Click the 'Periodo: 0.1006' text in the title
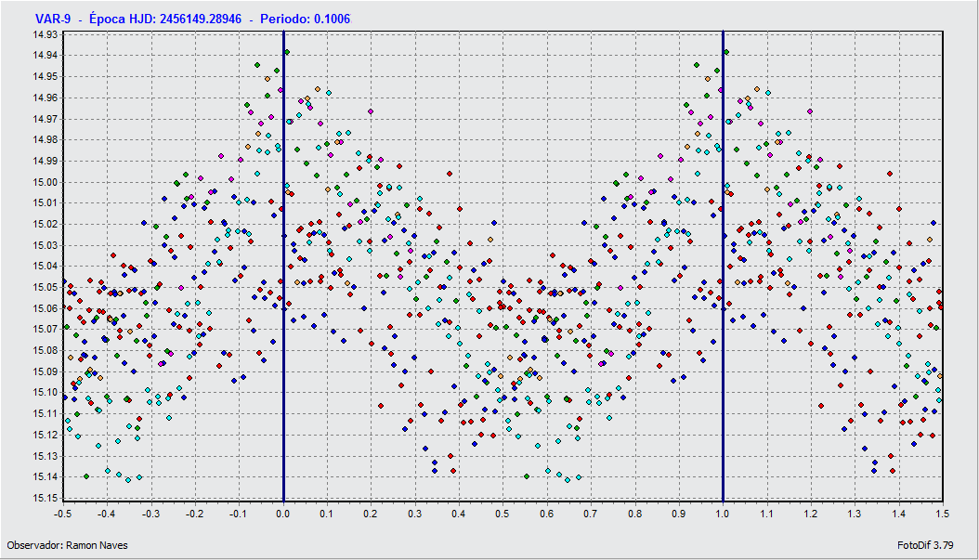 [x=306, y=19]
